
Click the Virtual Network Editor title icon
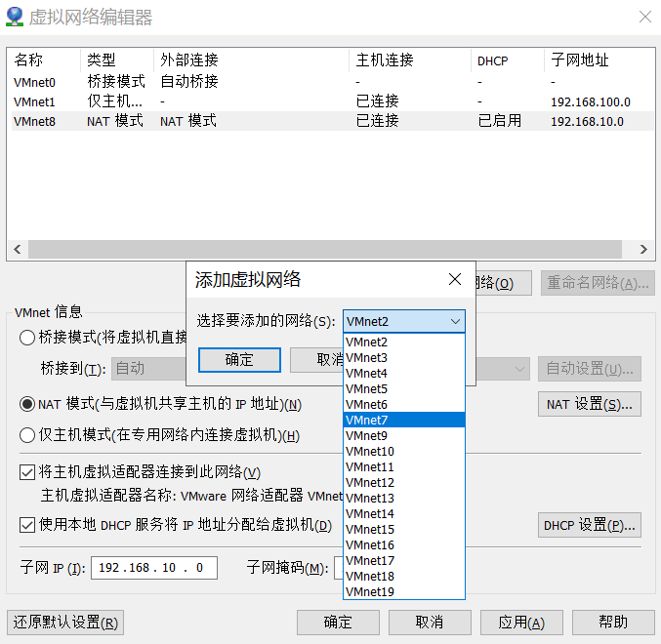pyautogui.click(x=15, y=17)
